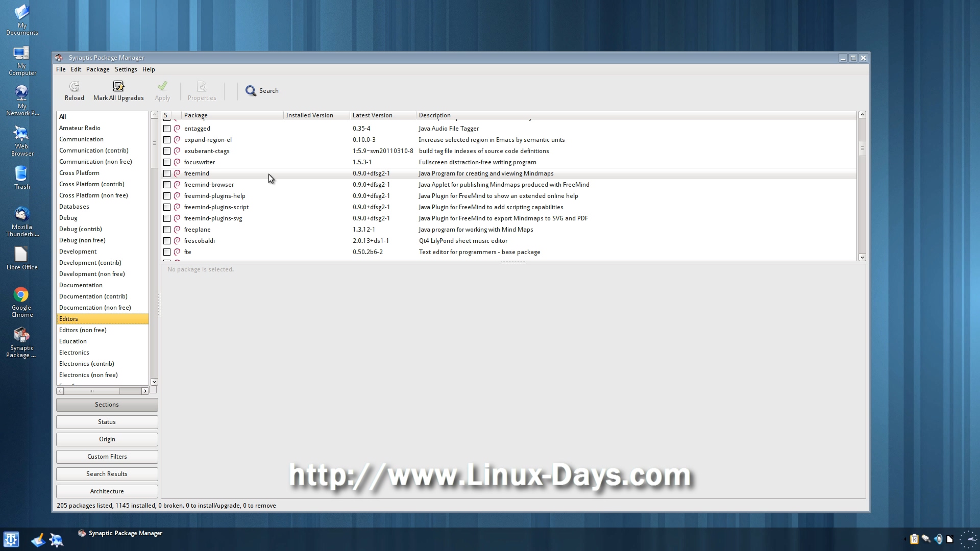The height and width of the screenshot is (551, 980).
Task: Select the Documentation section
Action: pyautogui.click(x=103, y=285)
